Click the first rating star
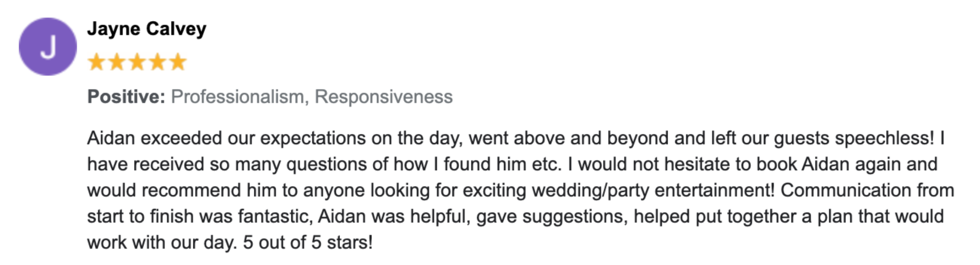The height and width of the screenshot is (265, 980). pyautogui.click(x=96, y=62)
